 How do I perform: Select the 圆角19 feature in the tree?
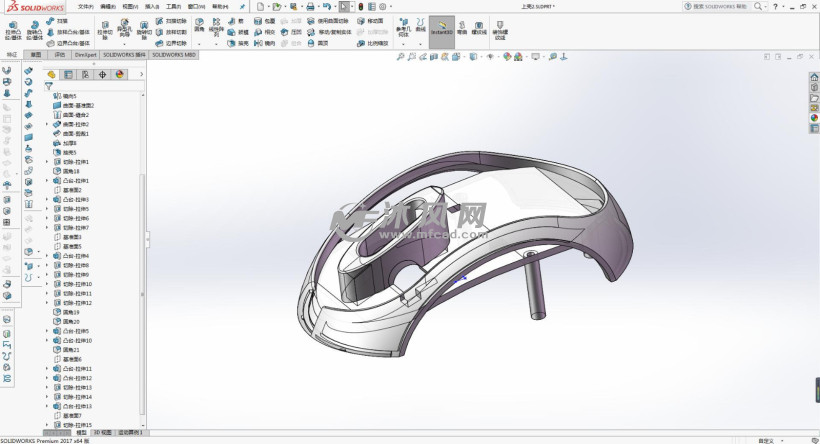click(x=67, y=312)
